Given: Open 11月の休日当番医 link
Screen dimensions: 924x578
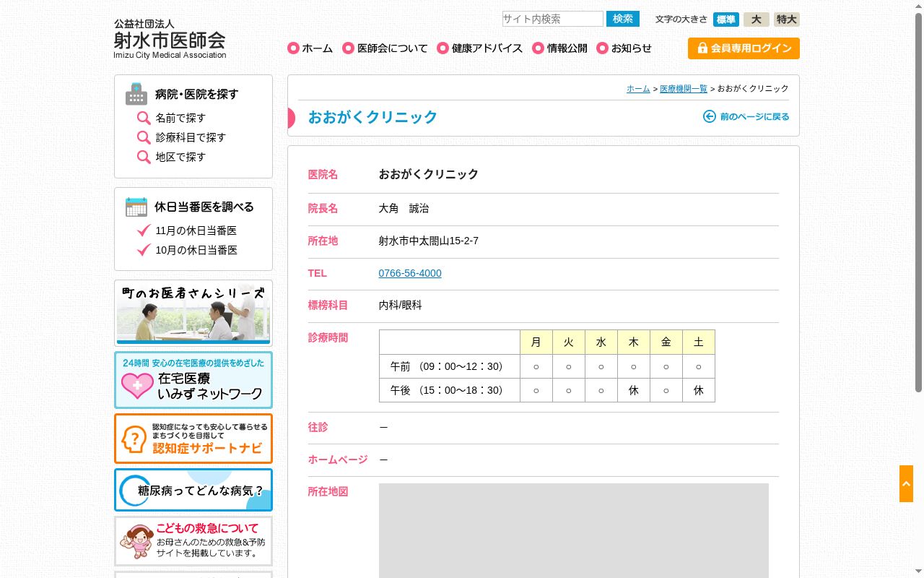Looking at the screenshot, I should pos(196,230).
